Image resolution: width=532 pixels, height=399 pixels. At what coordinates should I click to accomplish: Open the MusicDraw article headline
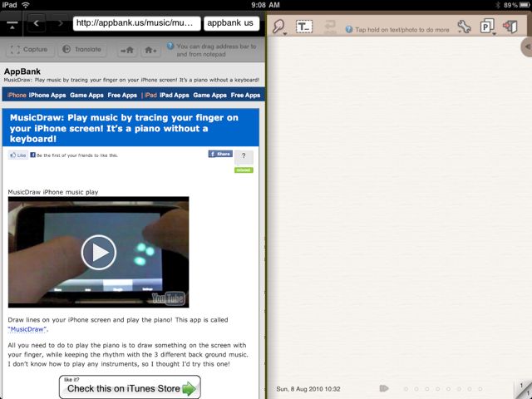(124, 128)
